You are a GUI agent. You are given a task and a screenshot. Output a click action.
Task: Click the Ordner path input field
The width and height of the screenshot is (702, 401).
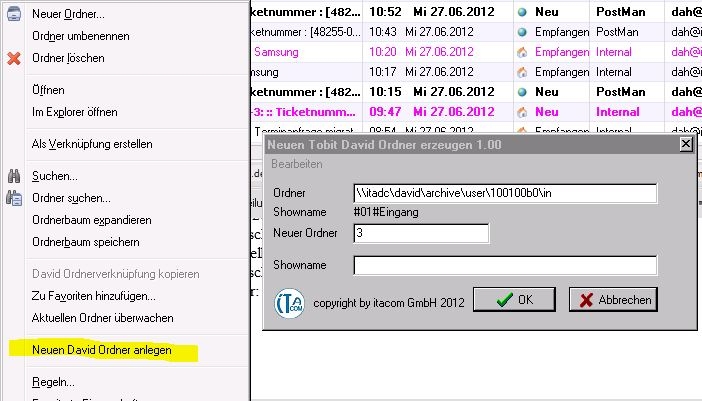point(505,193)
